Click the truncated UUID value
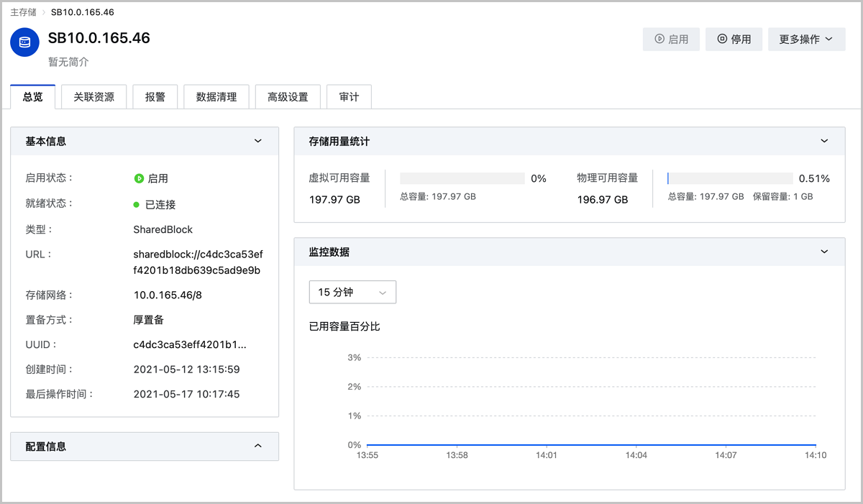The width and height of the screenshot is (863, 504). (x=190, y=345)
